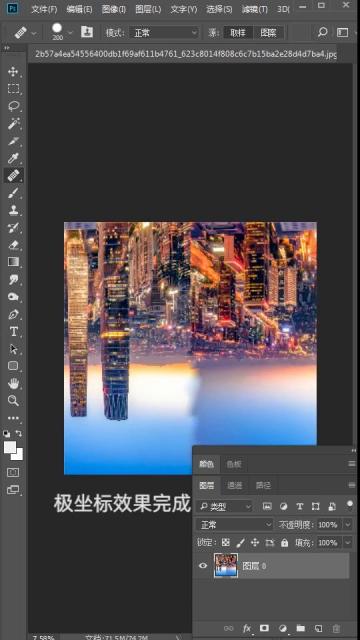
Task: Select the Eyedropper tool
Action: pos(13,158)
